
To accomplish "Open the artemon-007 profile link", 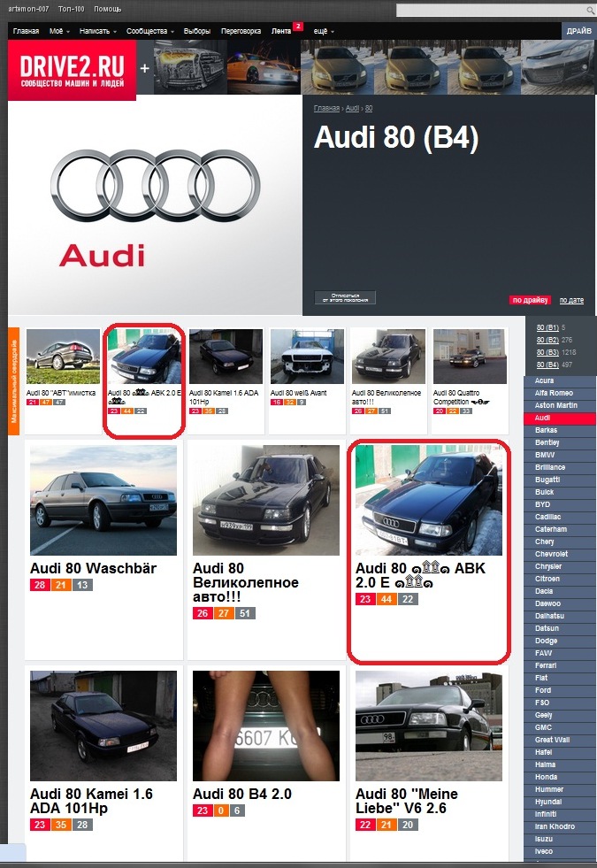I will click(x=28, y=10).
